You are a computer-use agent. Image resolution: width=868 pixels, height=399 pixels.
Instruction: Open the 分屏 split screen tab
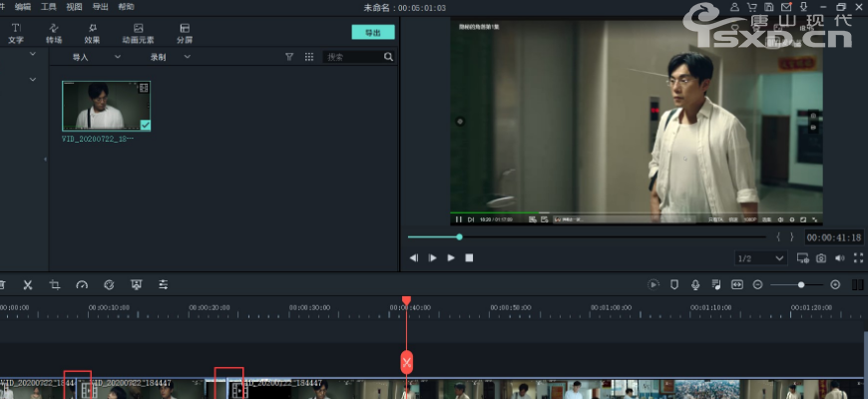coord(185,33)
